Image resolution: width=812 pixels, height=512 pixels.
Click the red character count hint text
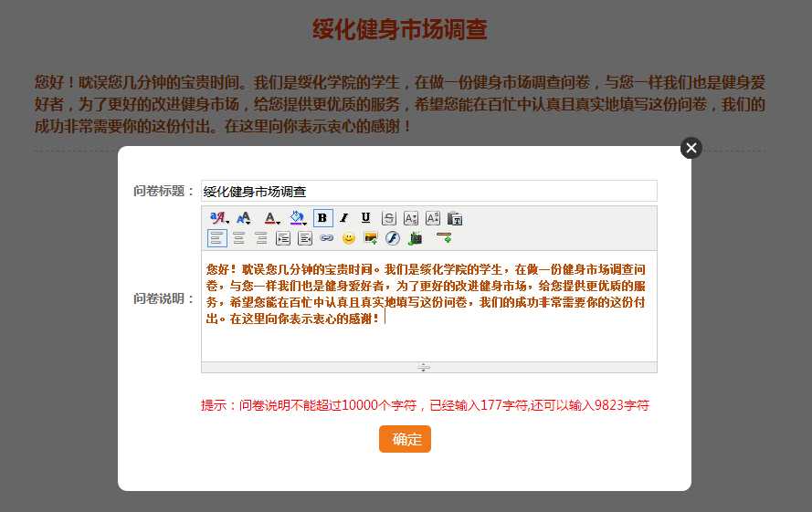coord(425,405)
